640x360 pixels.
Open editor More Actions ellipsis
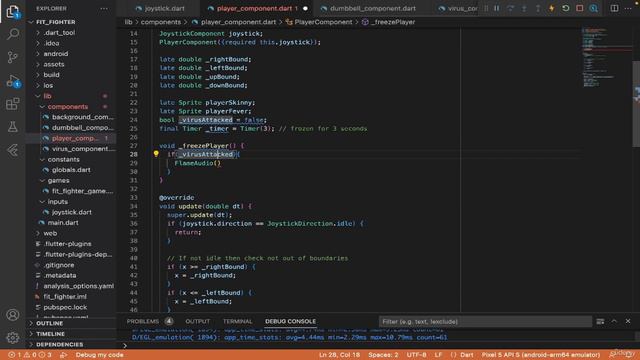tap(628, 8)
